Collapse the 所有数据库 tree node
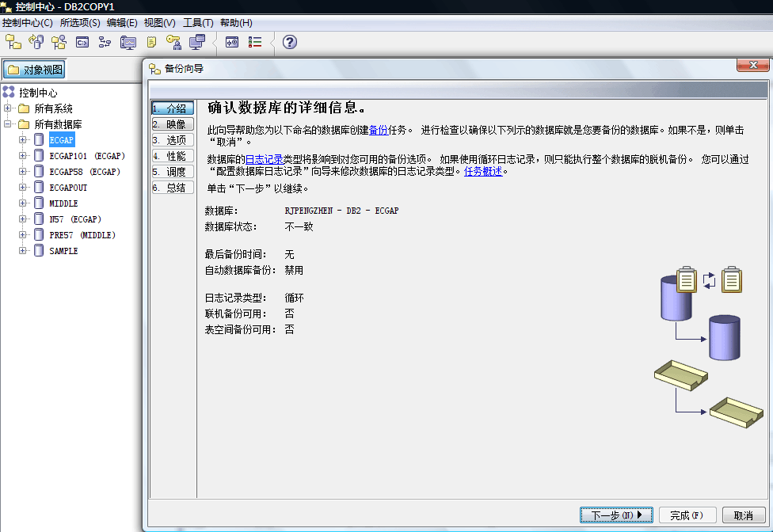Image resolution: width=773 pixels, height=532 pixels. tap(7, 123)
